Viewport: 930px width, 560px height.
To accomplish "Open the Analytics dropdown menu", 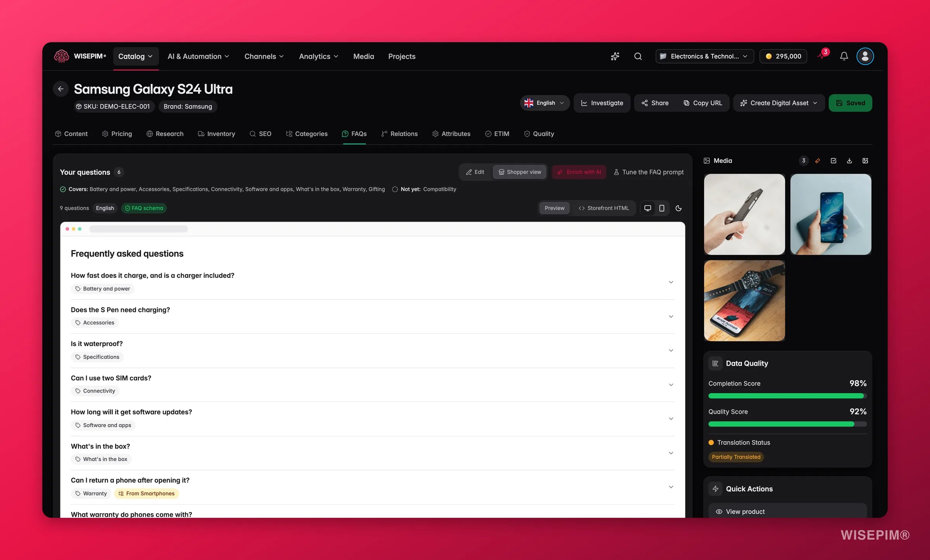I will 319,57.
